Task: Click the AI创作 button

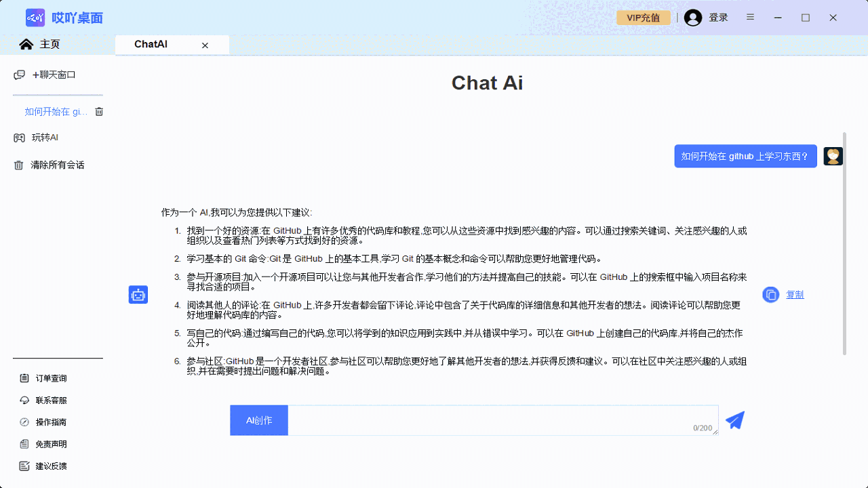Action: pos(258,420)
